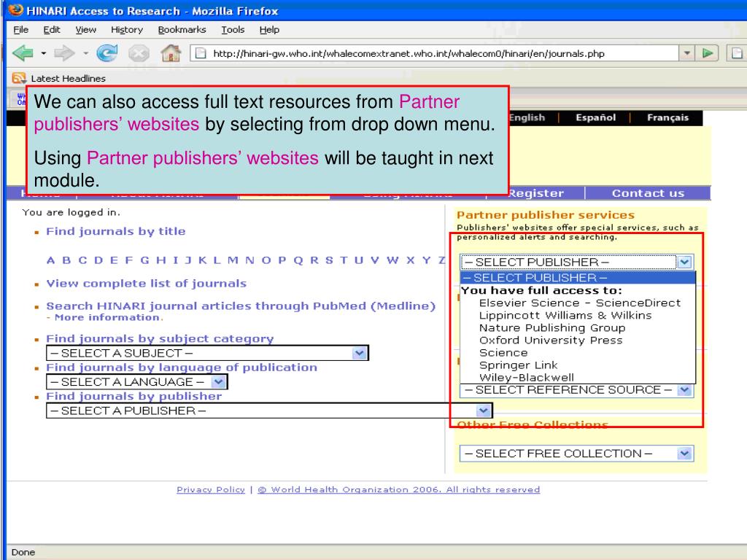Click the Find journals by title link
The width and height of the screenshot is (747, 560).
[116, 231]
